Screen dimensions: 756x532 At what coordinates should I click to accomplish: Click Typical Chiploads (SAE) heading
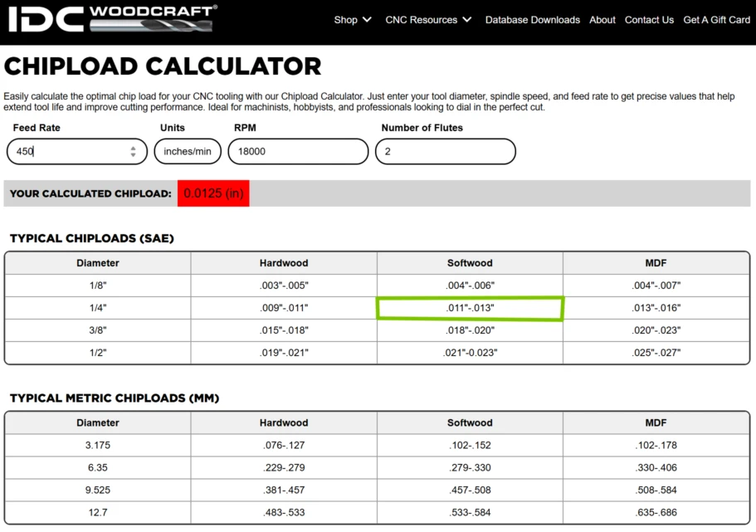click(x=92, y=238)
